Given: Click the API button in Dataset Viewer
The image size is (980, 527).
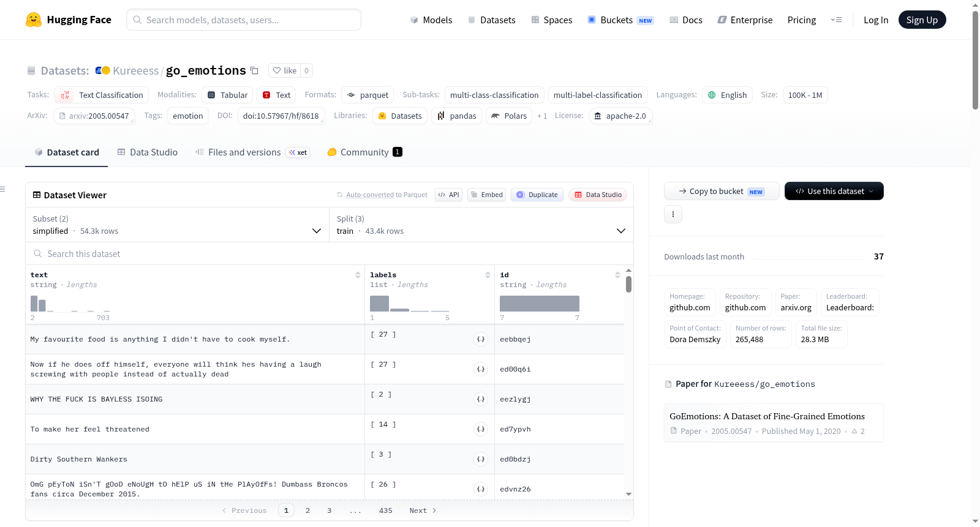Looking at the screenshot, I should tap(448, 195).
